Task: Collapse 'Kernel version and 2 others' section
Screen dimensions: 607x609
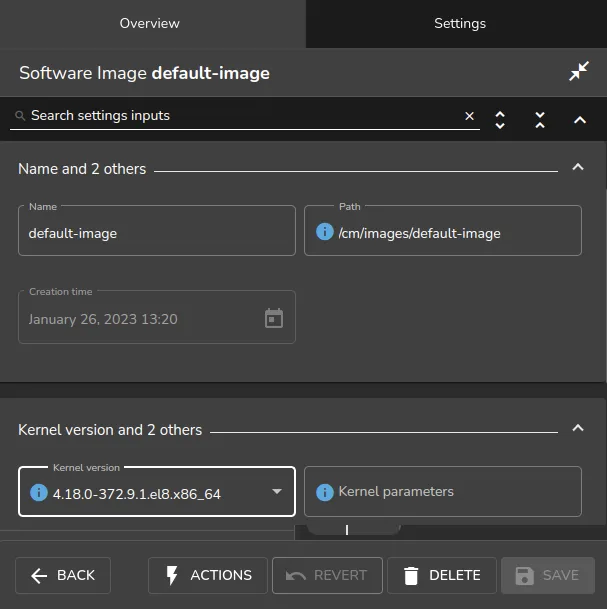Action: pos(578,428)
